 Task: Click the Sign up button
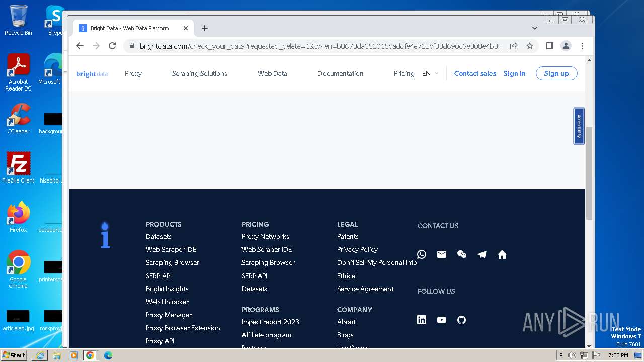[556, 74]
